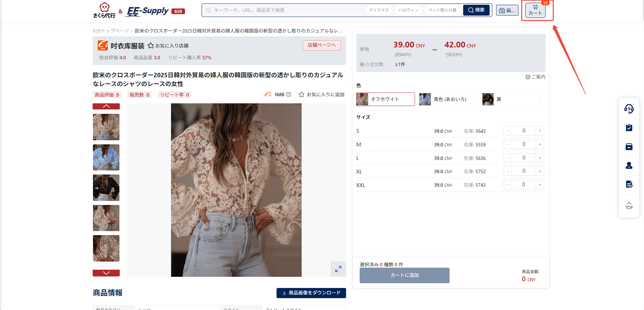
Task: Open account via person sidebar icon
Action: pos(629,165)
